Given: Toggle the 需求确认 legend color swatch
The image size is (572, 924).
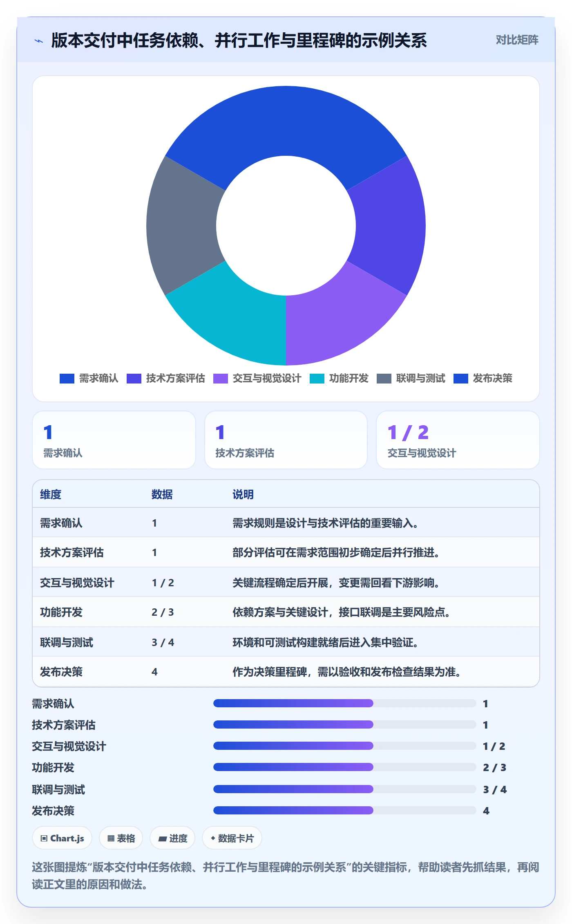Looking at the screenshot, I should [67, 379].
